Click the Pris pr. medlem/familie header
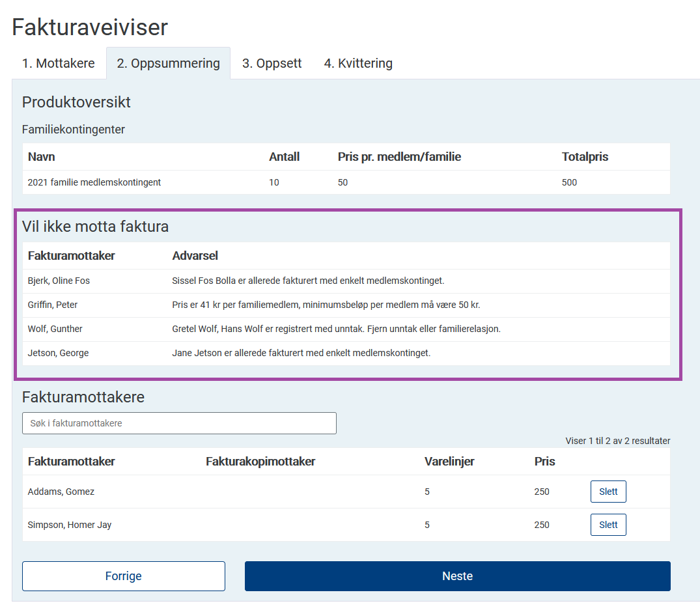This screenshot has width=700, height=612. pos(400,157)
